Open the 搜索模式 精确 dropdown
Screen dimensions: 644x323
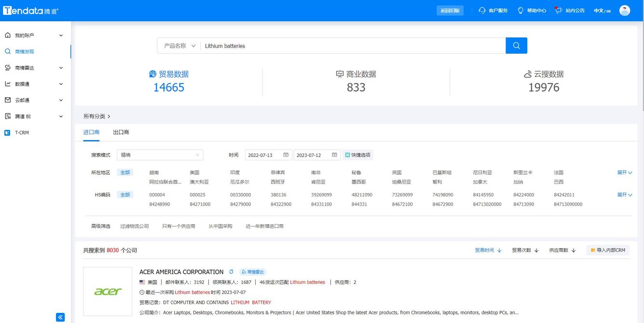tap(160, 155)
